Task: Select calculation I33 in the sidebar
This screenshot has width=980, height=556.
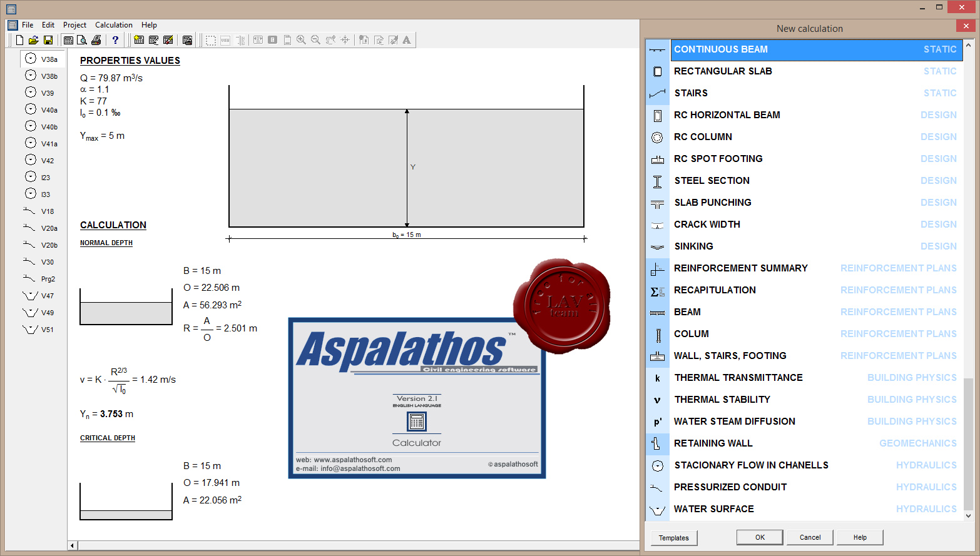Action: [x=42, y=194]
